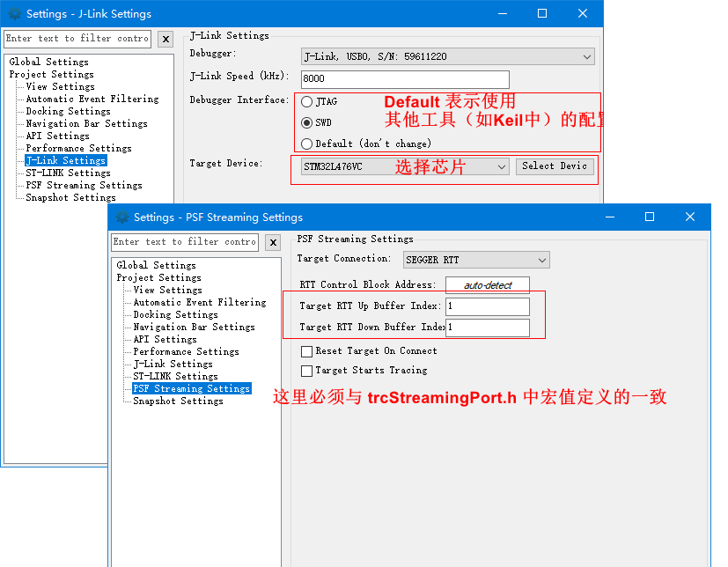Select Snapshot Settings in J-Link window tree

(x=70, y=198)
